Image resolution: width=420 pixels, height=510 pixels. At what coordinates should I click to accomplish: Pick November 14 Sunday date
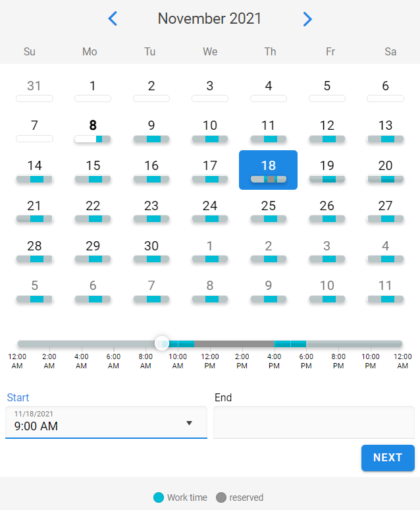(34, 170)
